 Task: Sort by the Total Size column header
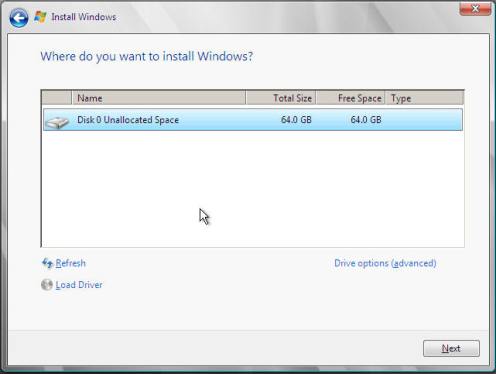(x=281, y=98)
